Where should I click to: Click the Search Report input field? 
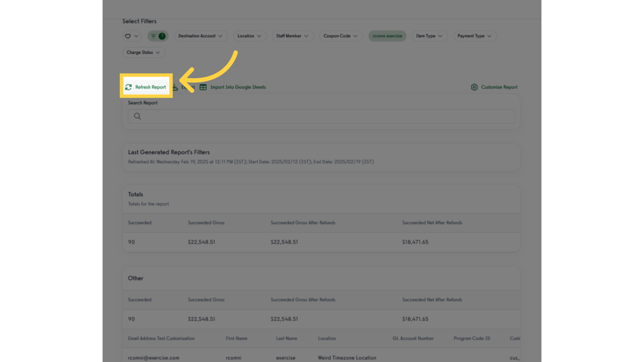point(321,116)
